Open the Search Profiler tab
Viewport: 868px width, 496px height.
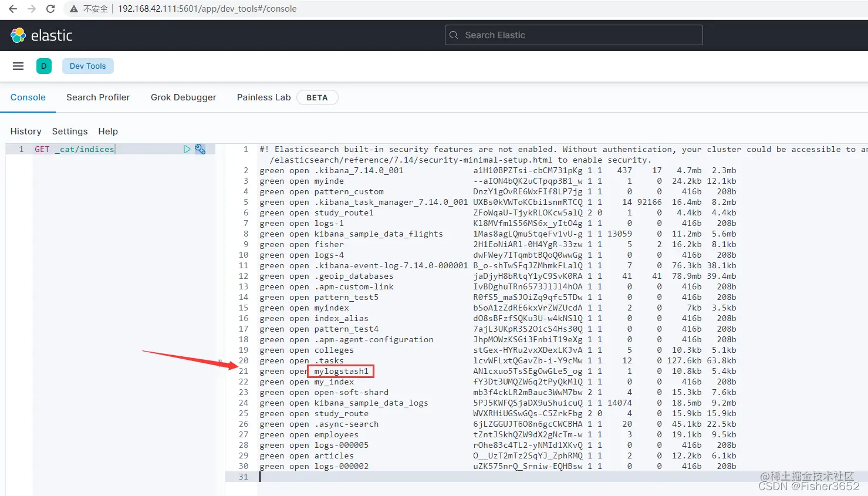click(98, 97)
